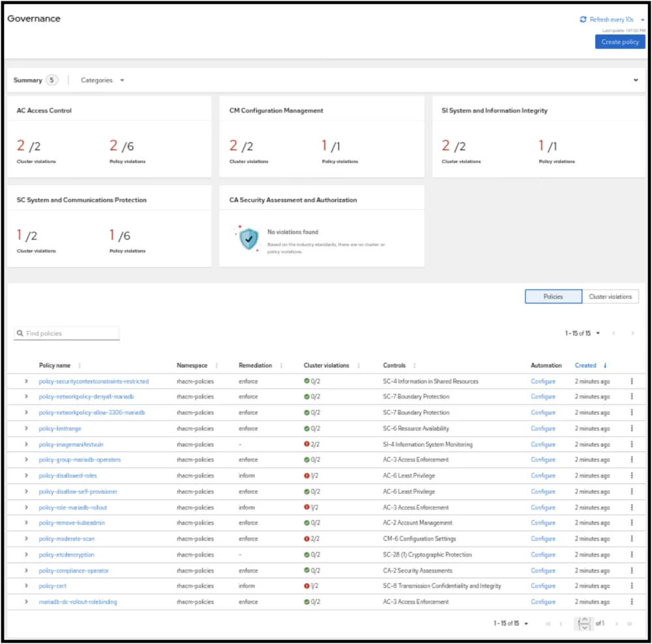Viewport: 652px width, 644px height.
Task: Click the Create policy button
Action: tap(619, 42)
